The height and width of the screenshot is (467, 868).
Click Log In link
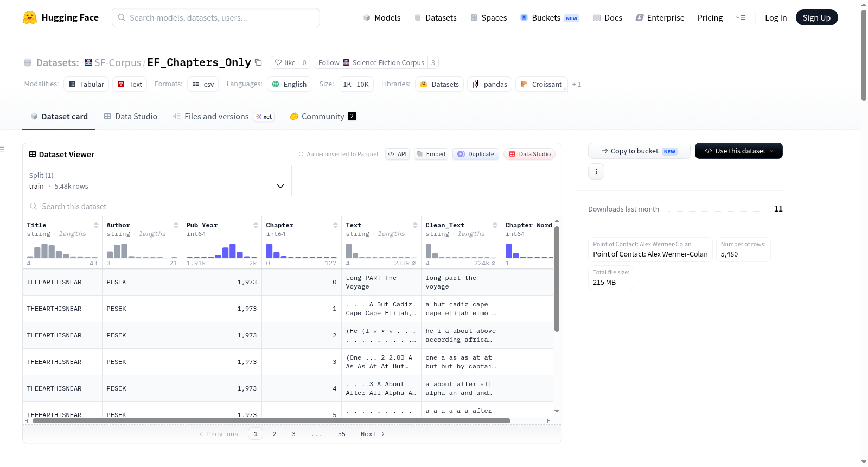click(776, 18)
